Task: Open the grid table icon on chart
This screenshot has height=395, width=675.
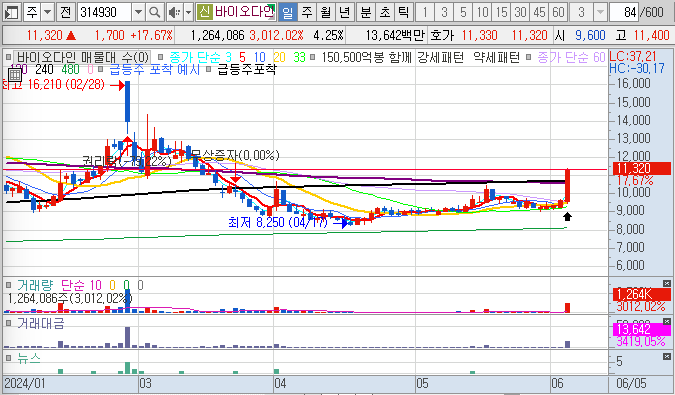Action: 15,75
